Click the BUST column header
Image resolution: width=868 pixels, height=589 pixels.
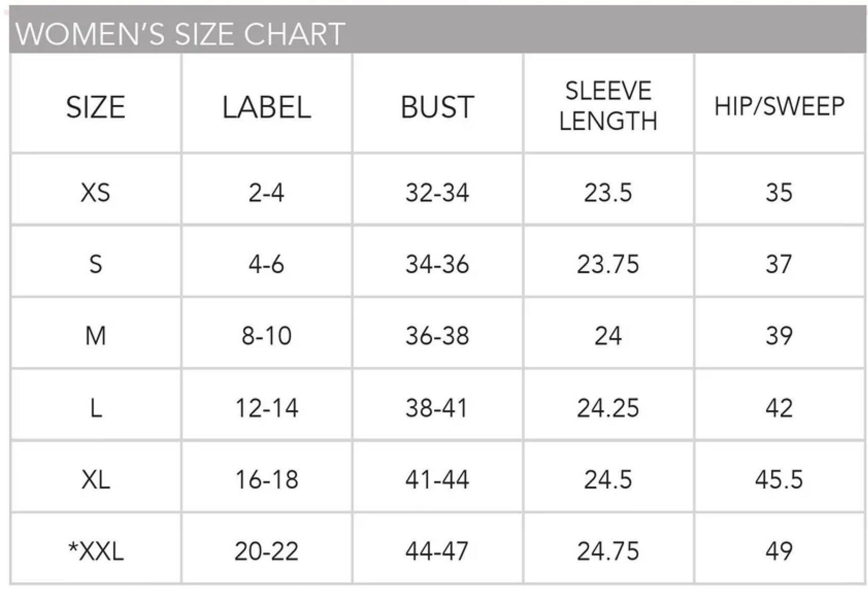tap(437, 107)
